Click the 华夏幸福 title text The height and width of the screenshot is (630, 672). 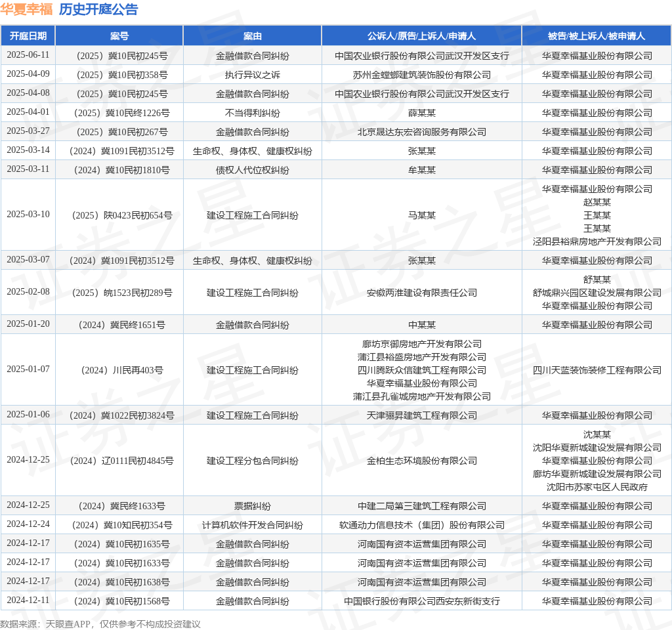[x=26, y=9]
